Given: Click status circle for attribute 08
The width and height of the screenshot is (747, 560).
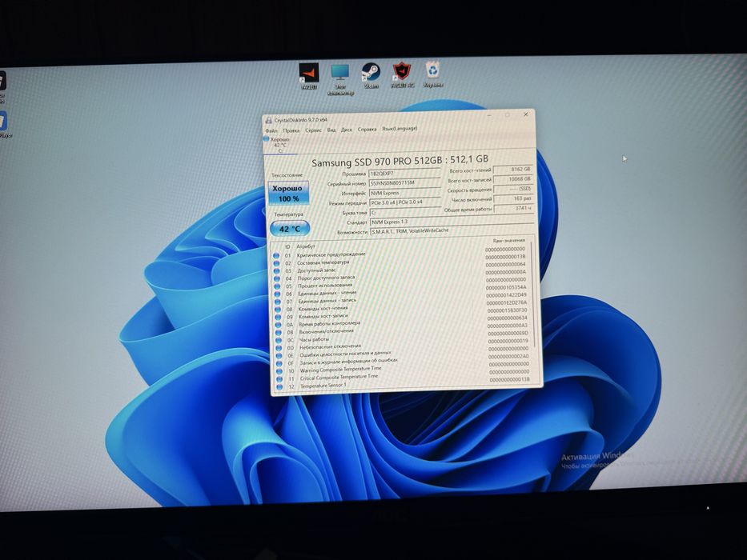Looking at the screenshot, I should click(278, 310).
